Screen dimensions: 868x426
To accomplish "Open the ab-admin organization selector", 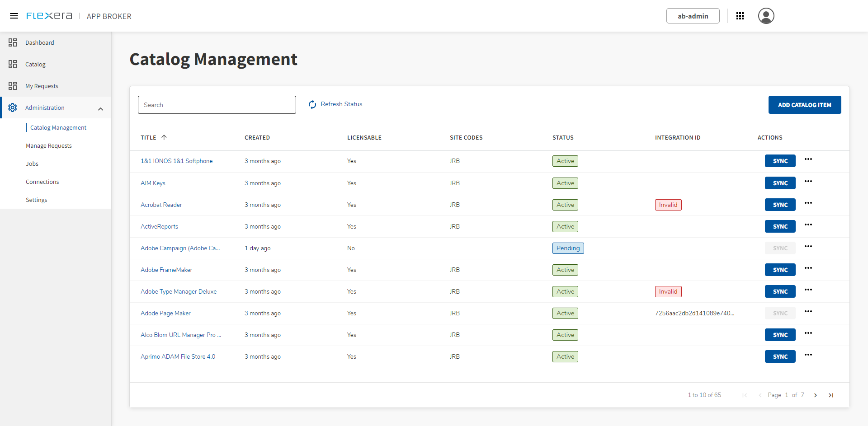I will click(693, 16).
